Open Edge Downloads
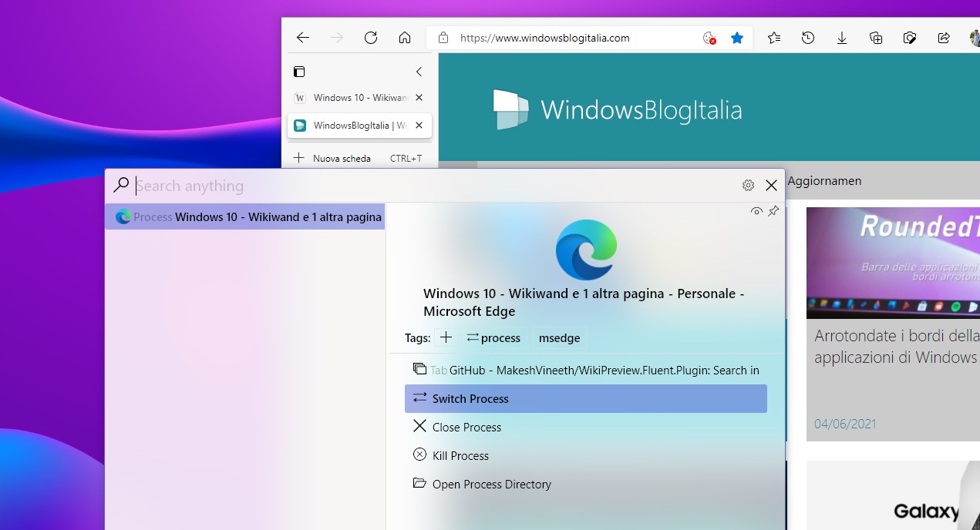This screenshot has width=980, height=530. pyautogui.click(x=842, y=38)
